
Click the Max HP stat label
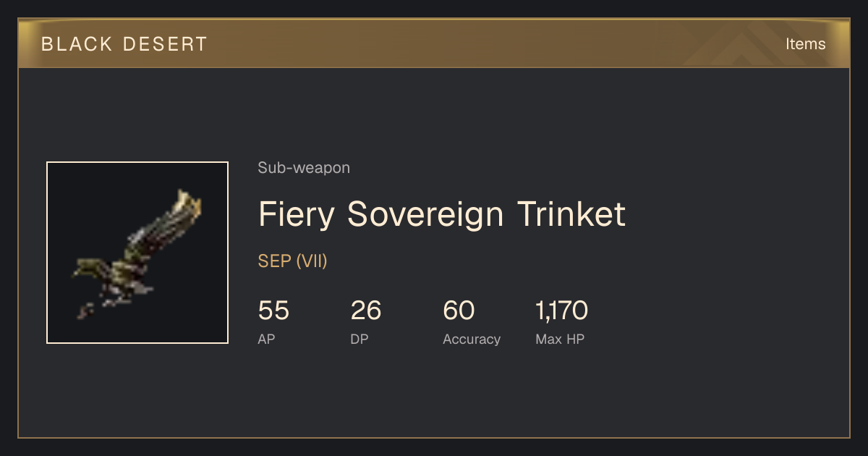pos(560,339)
